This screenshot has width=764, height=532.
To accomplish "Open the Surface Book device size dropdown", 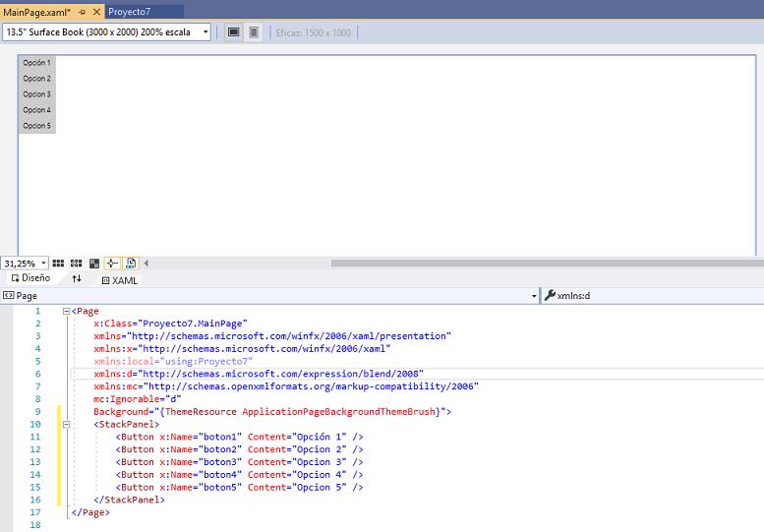I will tap(106, 32).
